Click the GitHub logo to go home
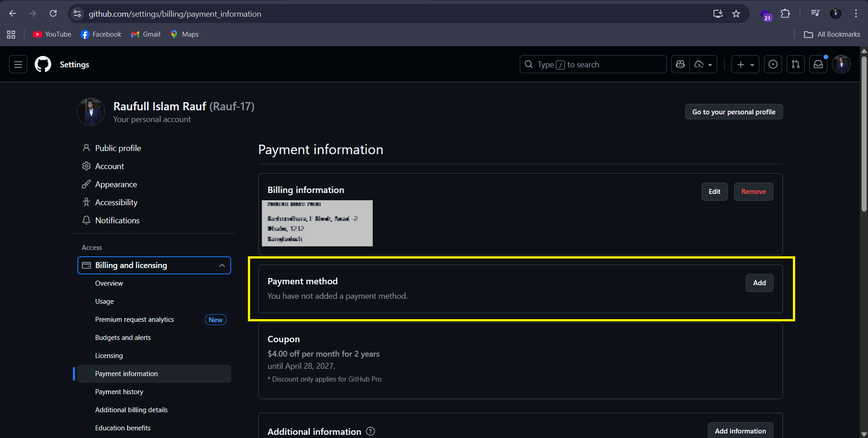This screenshot has height=438, width=868. coord(43,64)
